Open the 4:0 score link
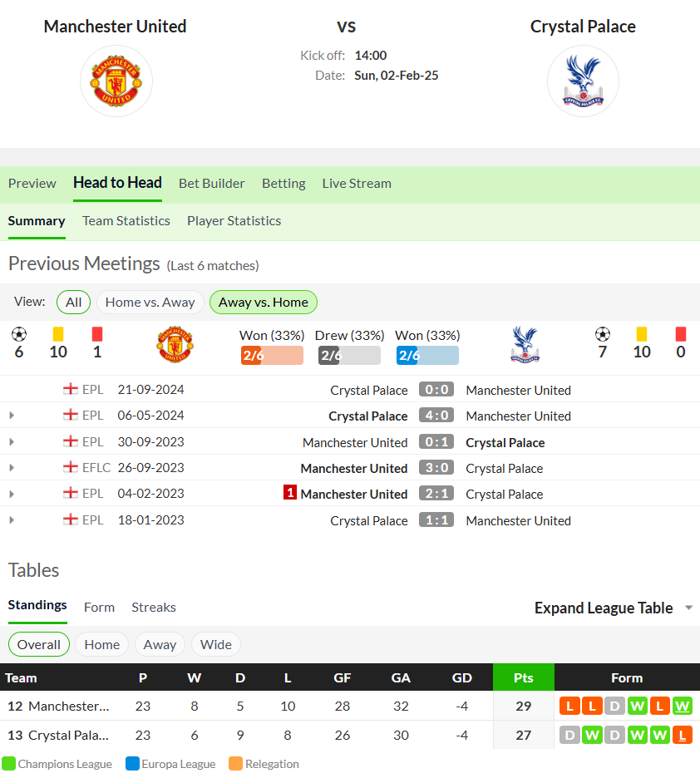The image size is (700, 773). [436, 416]
